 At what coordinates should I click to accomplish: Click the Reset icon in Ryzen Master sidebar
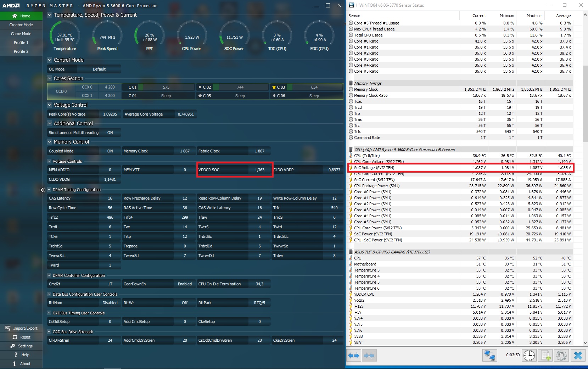tap(15, 337)
